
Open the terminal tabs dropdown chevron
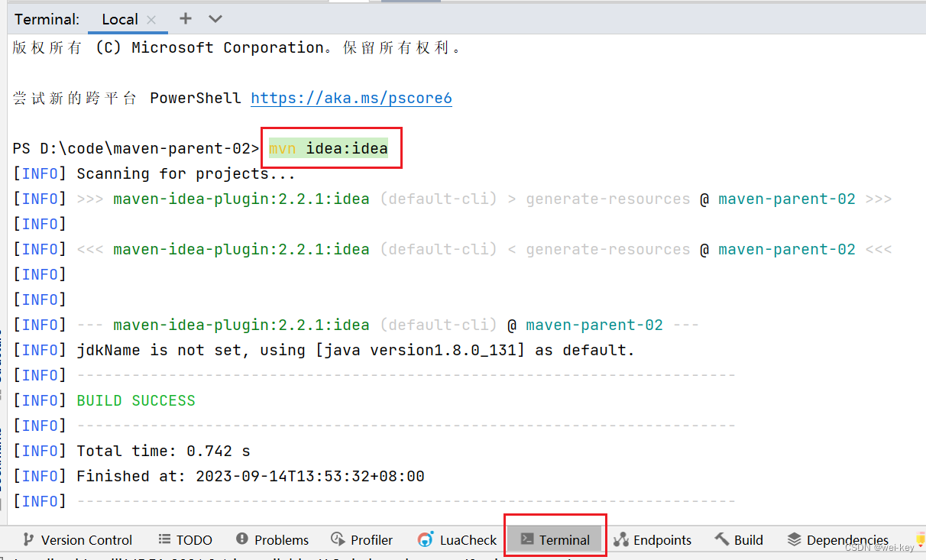coord(215,19)
